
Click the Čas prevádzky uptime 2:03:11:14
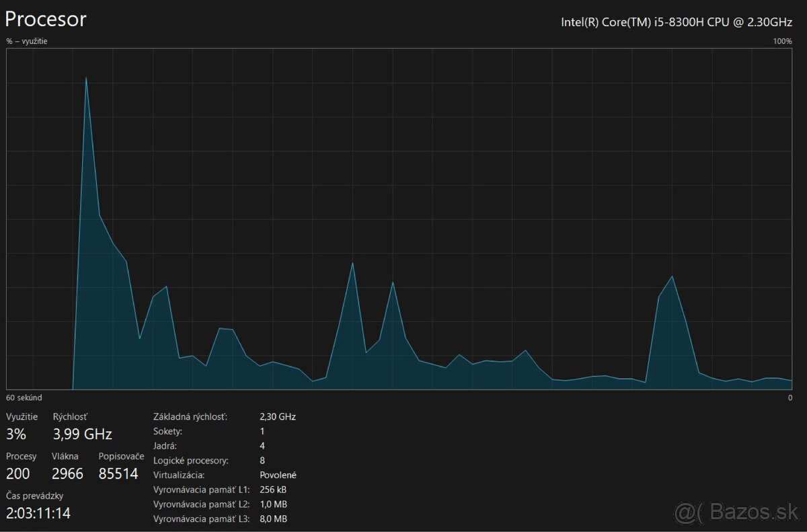coord(38,513)
